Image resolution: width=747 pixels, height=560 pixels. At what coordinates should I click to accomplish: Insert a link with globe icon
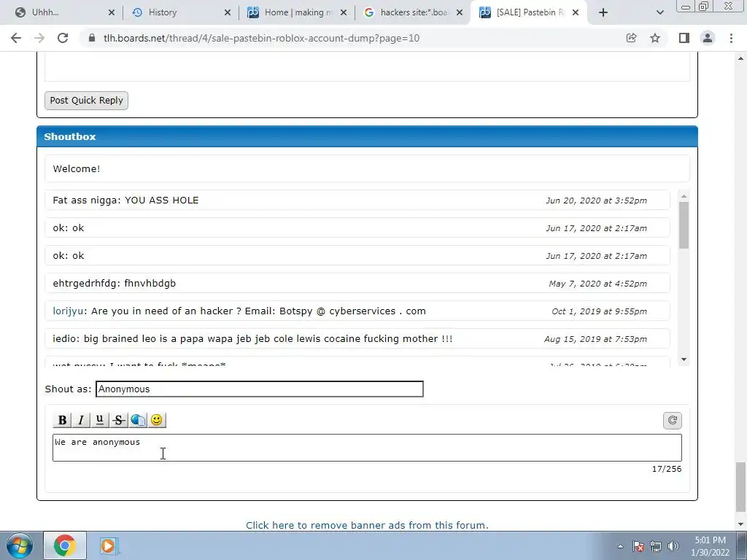click(x=138, y=420)
